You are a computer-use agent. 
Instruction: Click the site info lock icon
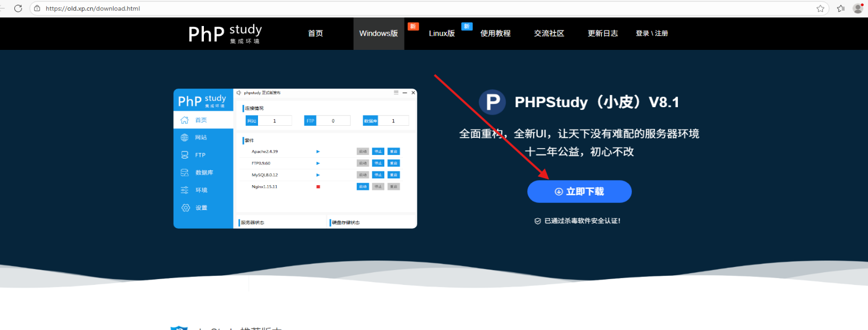coord(37,8)
